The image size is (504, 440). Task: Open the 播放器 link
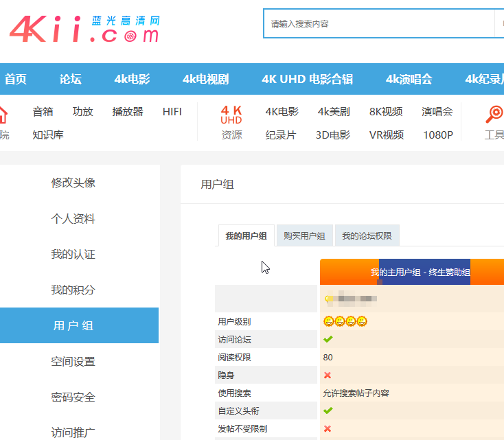128,112
